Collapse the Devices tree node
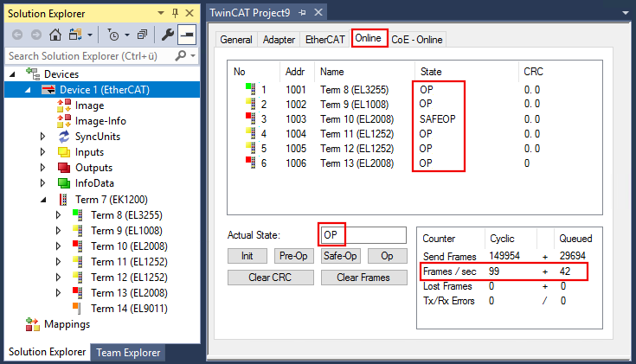 click(13, 74)
